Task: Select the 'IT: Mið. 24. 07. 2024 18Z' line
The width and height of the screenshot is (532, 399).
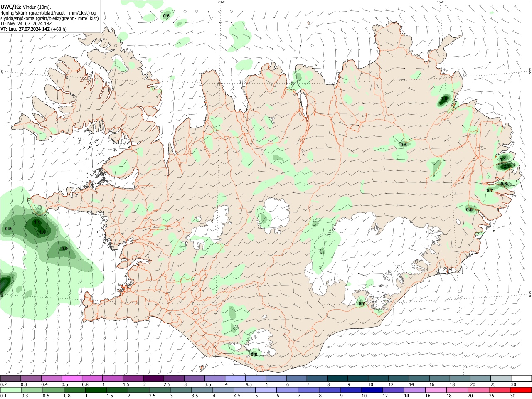Action: [x=26, y=24]
